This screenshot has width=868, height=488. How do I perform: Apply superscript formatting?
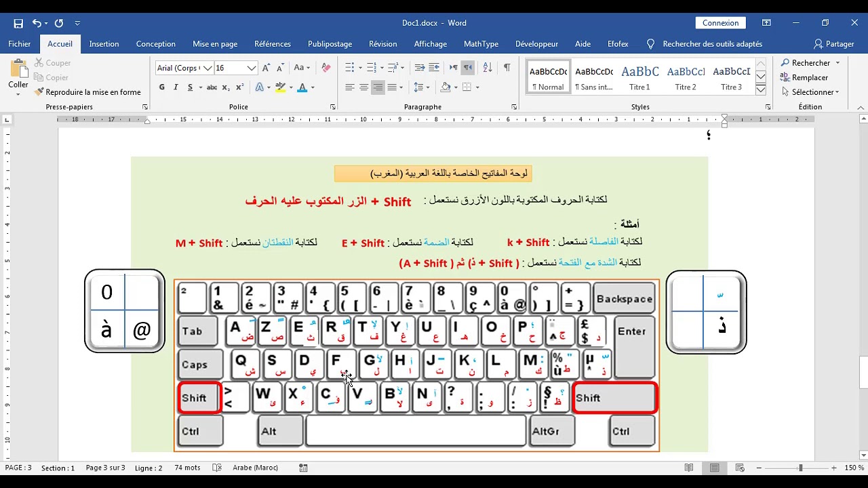[x=240, y=87]
